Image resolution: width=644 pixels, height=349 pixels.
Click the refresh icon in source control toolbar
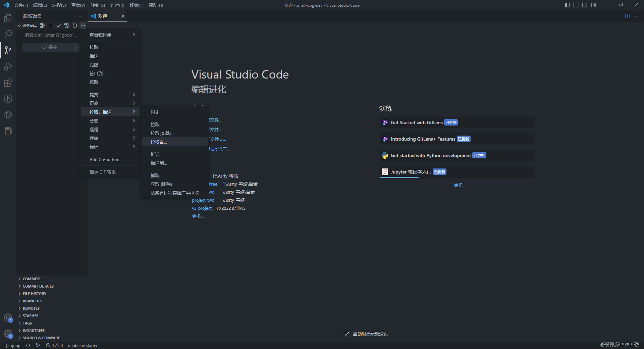tap(75, 26)
